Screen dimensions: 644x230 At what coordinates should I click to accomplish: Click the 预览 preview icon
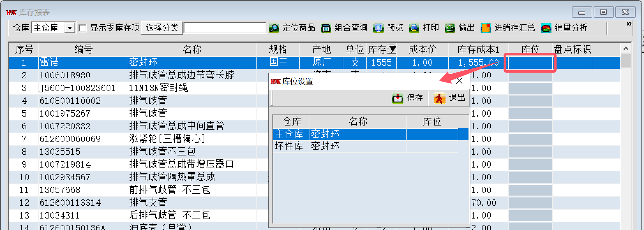pyautogui.click(x=378, y=28)
